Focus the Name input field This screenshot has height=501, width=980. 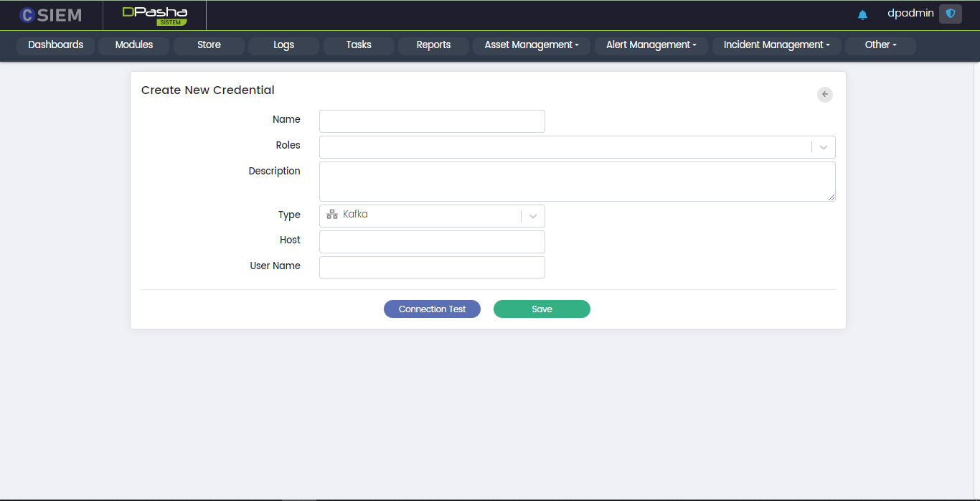432,121
